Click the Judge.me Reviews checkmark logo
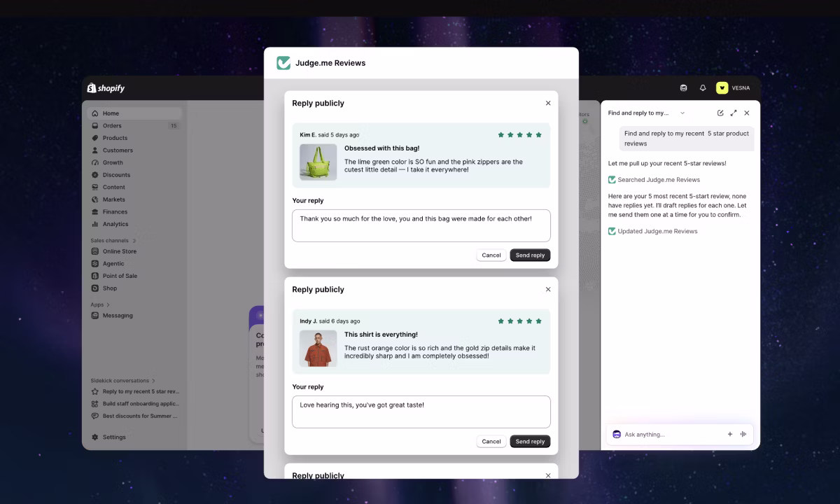The width and height of the screenshot is (840, 504). tap(283, 63)
